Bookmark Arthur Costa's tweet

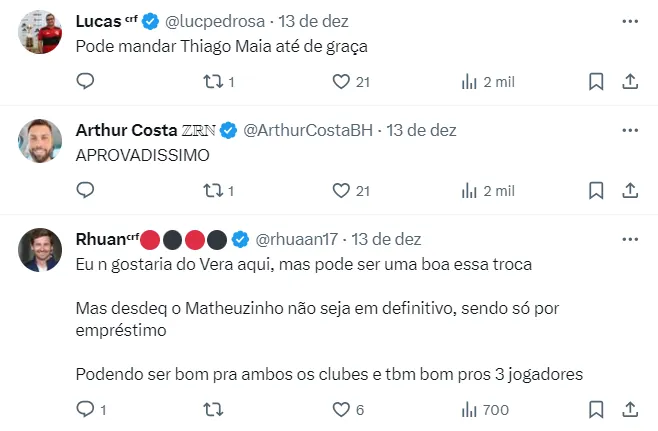[x=595, y=190]
